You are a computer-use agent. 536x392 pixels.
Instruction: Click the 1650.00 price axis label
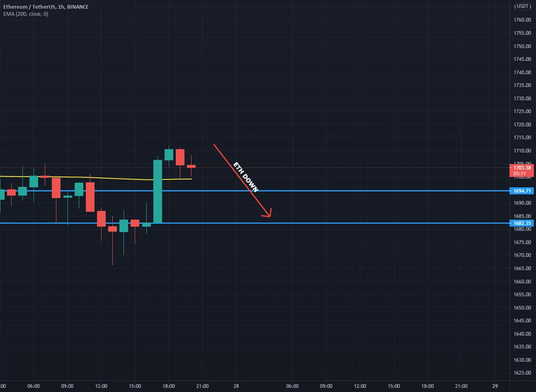[522, 308]
